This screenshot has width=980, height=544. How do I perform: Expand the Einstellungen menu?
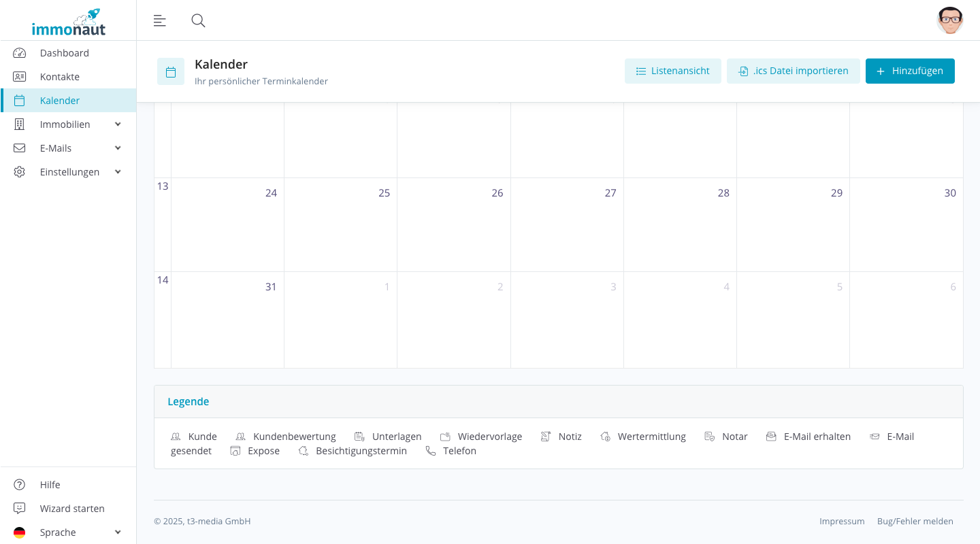coord(117,171)
